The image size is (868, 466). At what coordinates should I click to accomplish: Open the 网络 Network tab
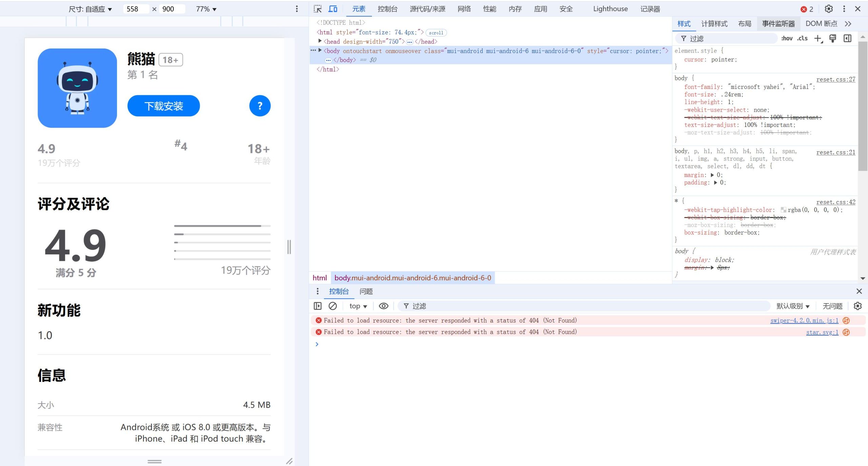(x=464, y=9)
